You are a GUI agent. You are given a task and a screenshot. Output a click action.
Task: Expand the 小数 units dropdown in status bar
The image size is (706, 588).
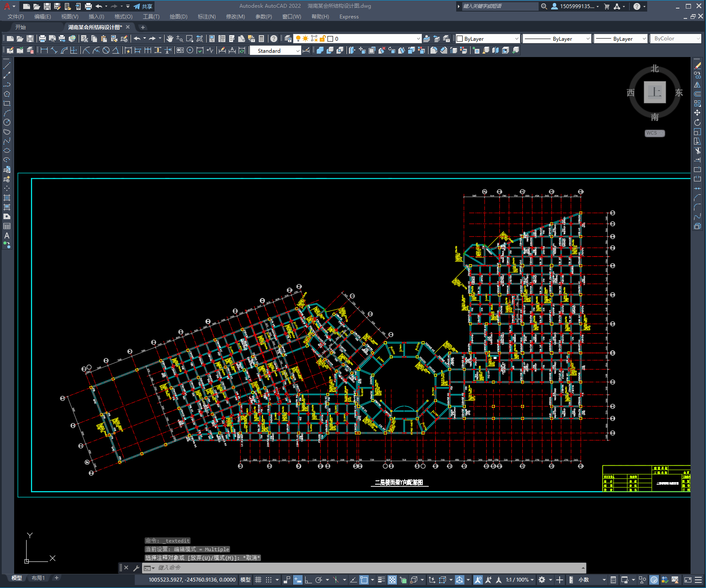tap(592, 580)
